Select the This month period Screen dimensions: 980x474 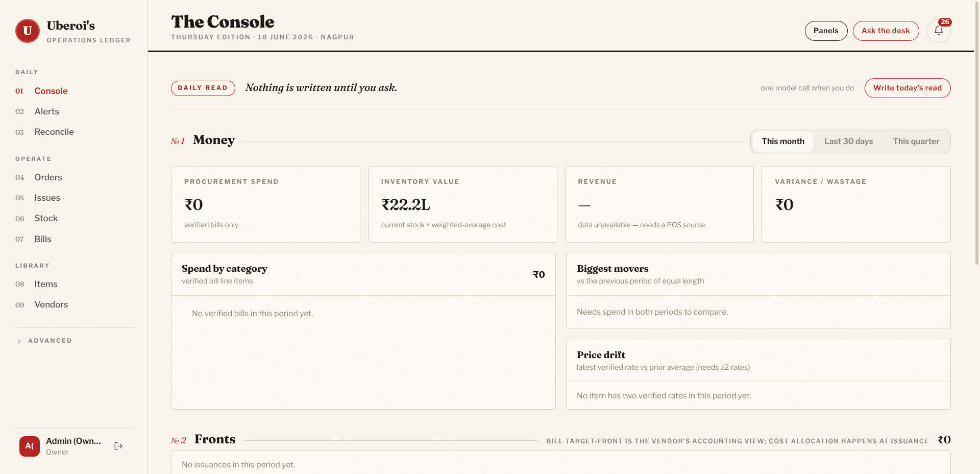(x=783, y=141)
